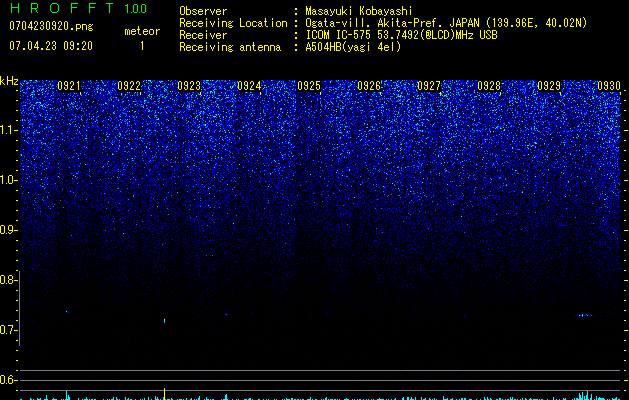
Task: Click the meteor echo streak near 0929
Action: pos(584,315)
